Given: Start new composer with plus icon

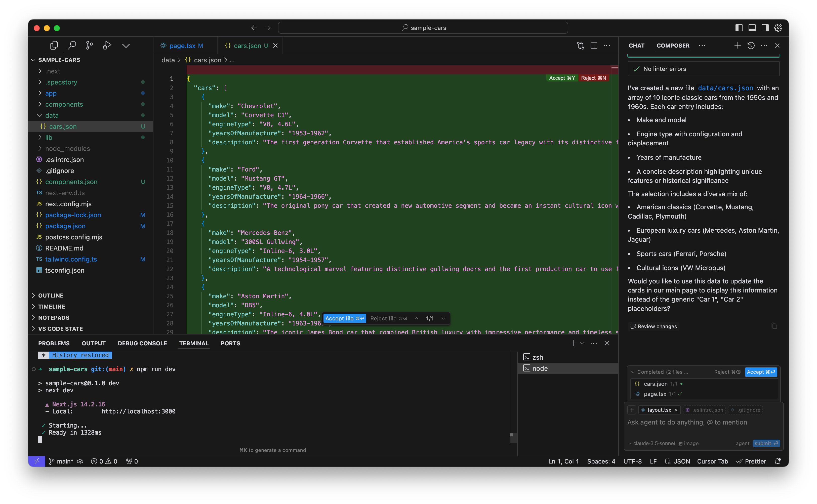Looking at the screenshot, I should coord(737,45).
